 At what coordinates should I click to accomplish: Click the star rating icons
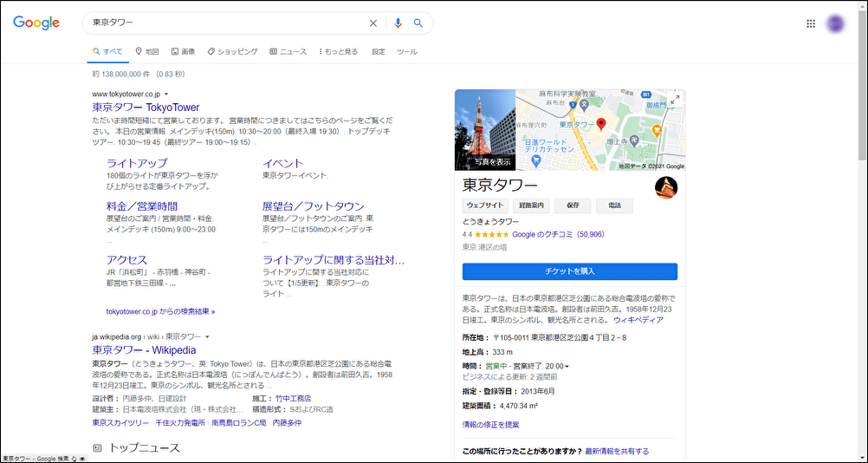pyautogui.click(x=492, y=234)
